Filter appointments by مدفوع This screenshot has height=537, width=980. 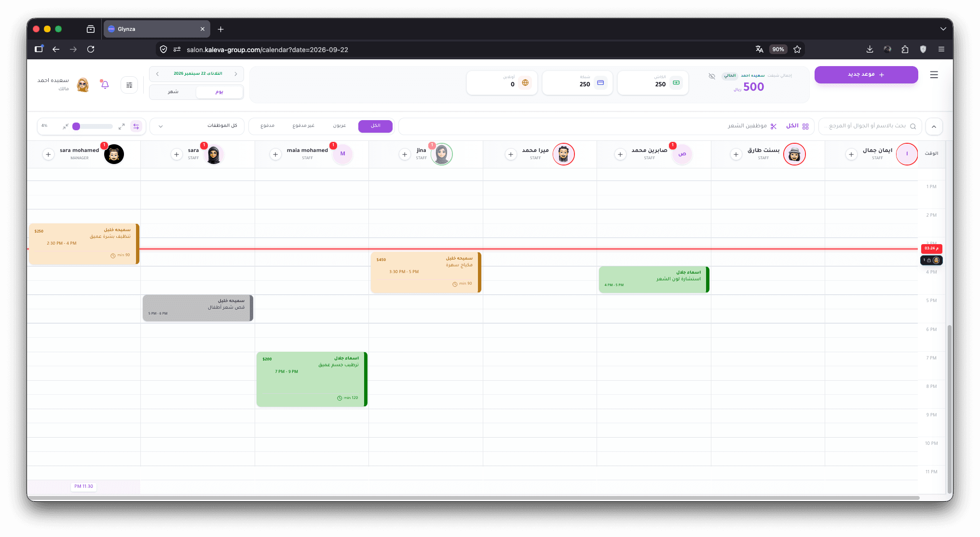[268, 126]
